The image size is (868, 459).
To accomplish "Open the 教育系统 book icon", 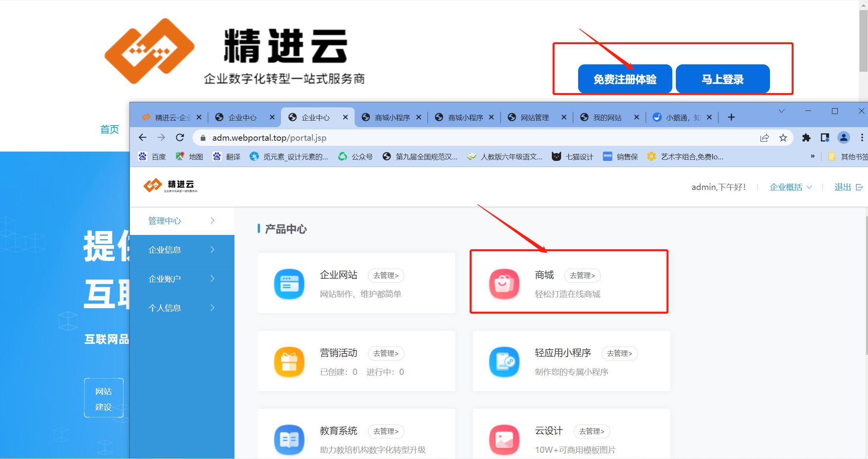I will pyautogui.click(x=289, y=439).
